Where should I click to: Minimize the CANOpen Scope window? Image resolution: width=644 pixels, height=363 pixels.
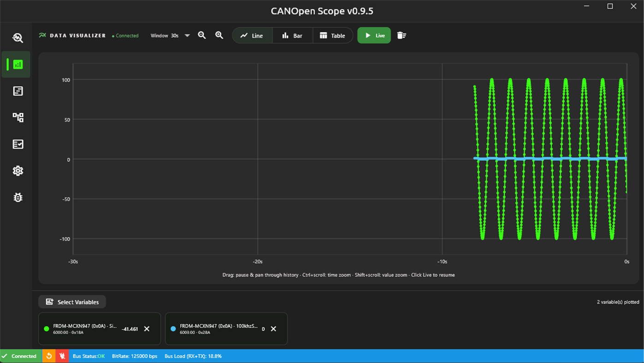587,6
